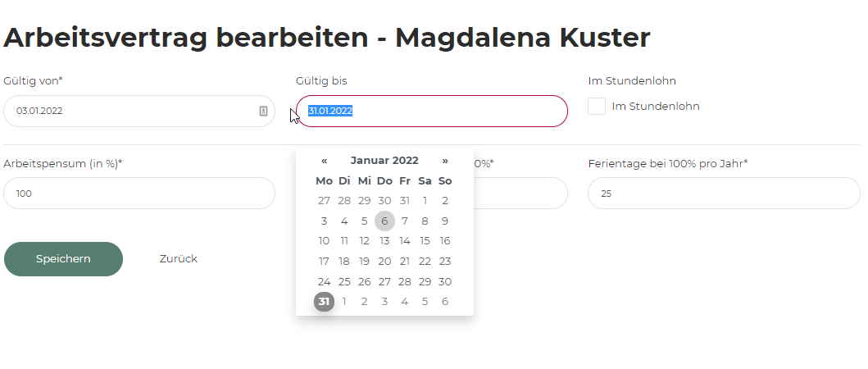Click the Gültig von date field

131,111
